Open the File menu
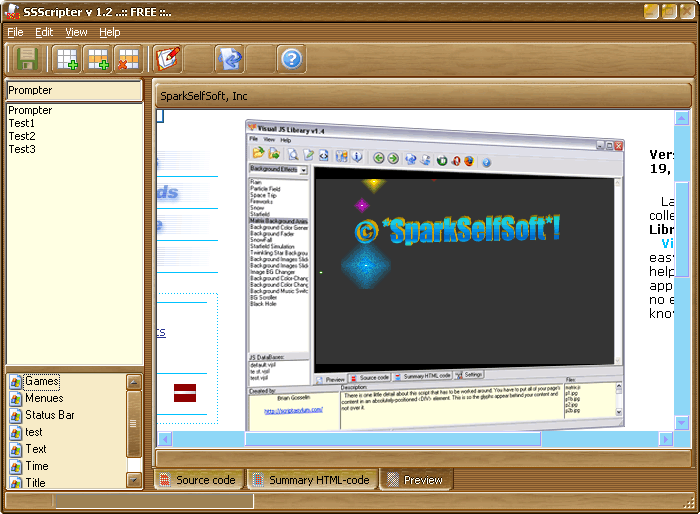Screen dimensions: 700x514 coord(15,32)
